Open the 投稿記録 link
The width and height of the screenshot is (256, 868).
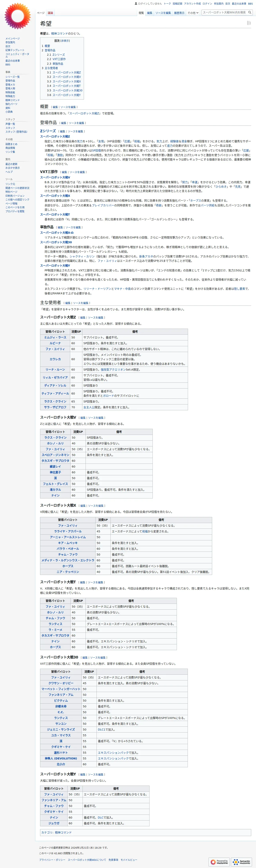177,4
